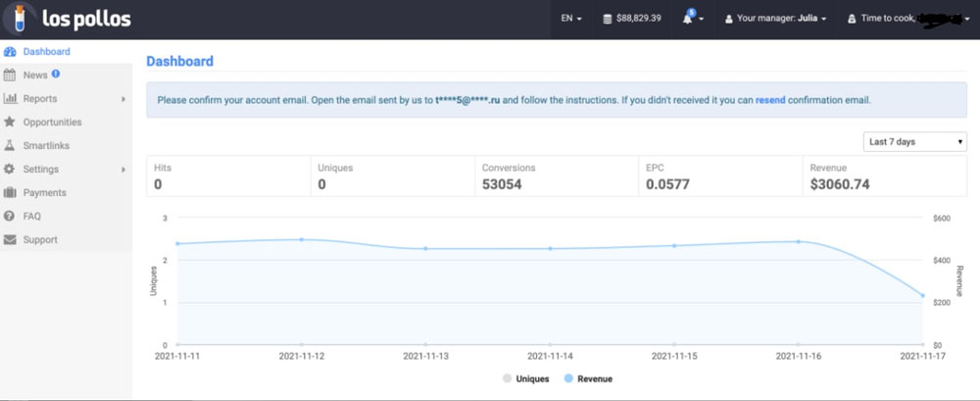Expand the Reports submenu arrow

[x=122, y=99]
